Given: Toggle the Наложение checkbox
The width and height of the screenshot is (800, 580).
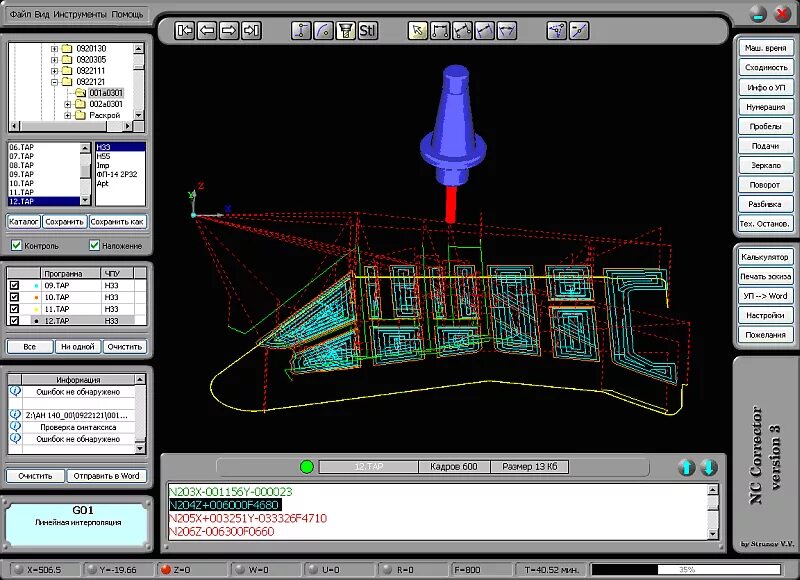Looking at the screenshot, I should (94, 245).
